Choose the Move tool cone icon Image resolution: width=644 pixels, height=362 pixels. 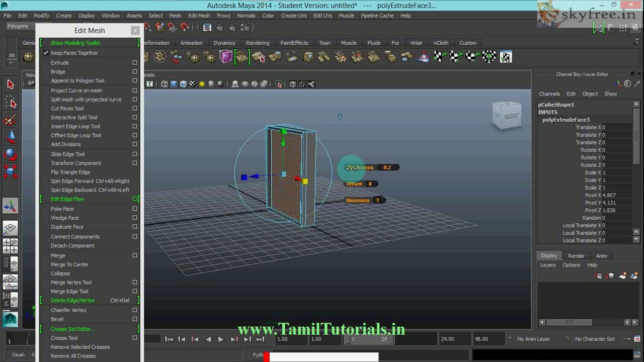(11, 137)
